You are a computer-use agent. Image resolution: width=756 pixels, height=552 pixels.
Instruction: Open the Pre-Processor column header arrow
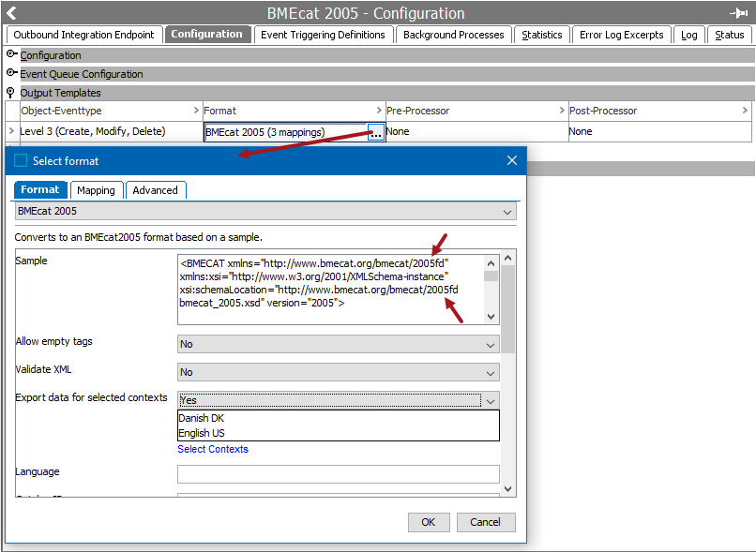point(562,111)
